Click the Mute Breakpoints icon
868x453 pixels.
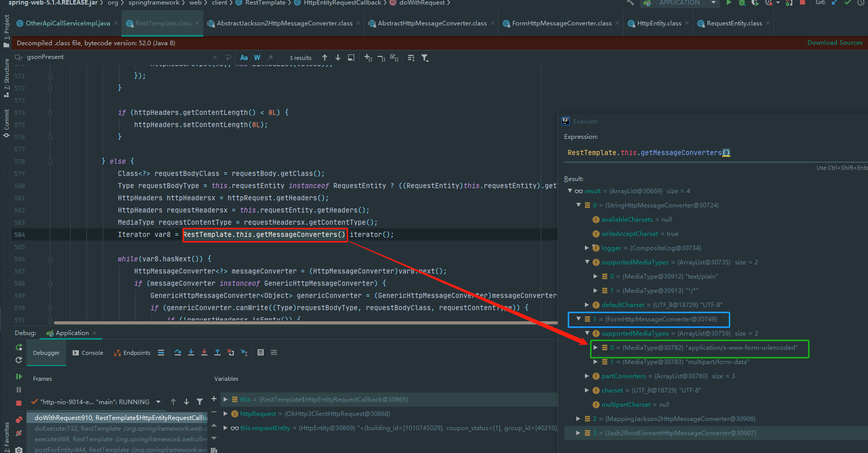pos(19,433)
